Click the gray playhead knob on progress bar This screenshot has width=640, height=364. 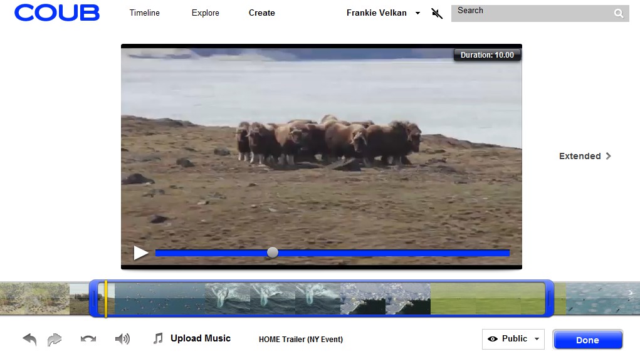click(273, 252)
